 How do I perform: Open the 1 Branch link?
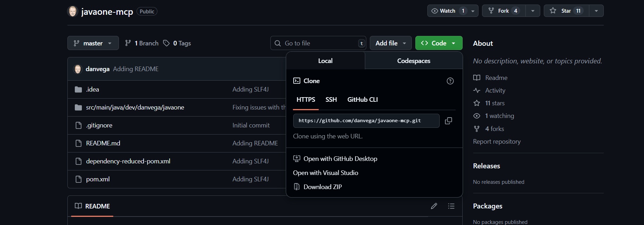tap(142, 43)
